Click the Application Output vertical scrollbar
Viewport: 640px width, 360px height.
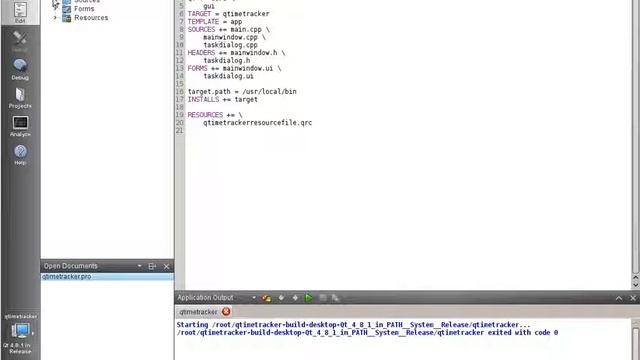(636, 340)
